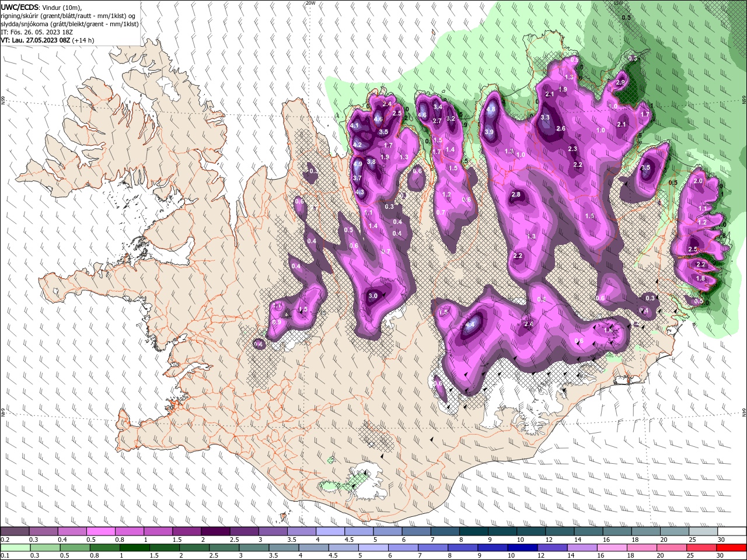Pick the violet rain swatch labeled 14
The height and width of the screenshot is (560, 747).
[x=581, y=548]
